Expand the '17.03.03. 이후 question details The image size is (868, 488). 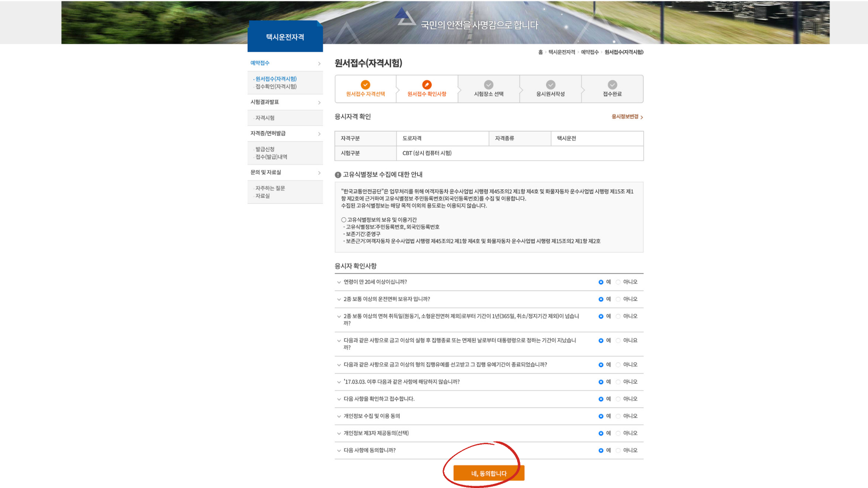click(339, 382)
